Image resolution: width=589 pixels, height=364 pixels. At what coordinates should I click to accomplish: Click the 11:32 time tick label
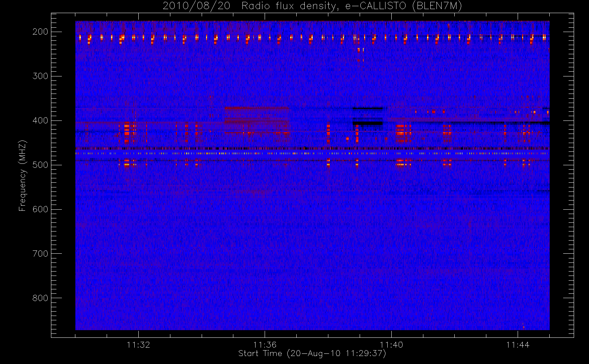coord(138,345)
